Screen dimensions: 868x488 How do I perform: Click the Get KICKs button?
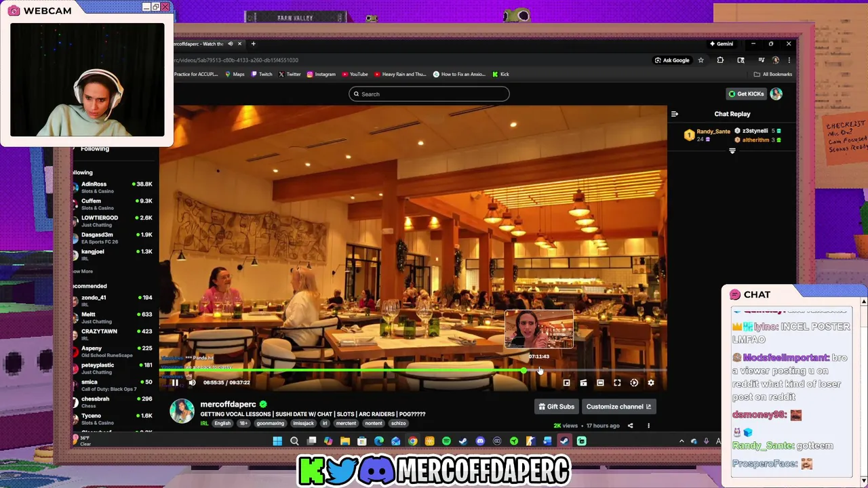[746, 94]
